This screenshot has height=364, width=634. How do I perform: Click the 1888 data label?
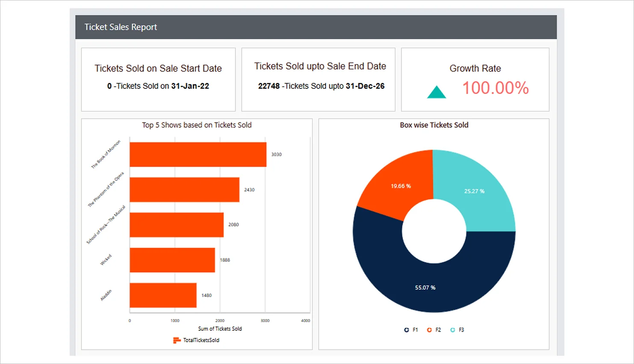tap(225, 260)
